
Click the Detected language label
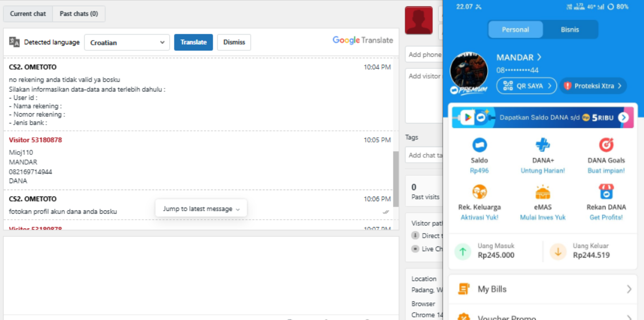point(52,42)
